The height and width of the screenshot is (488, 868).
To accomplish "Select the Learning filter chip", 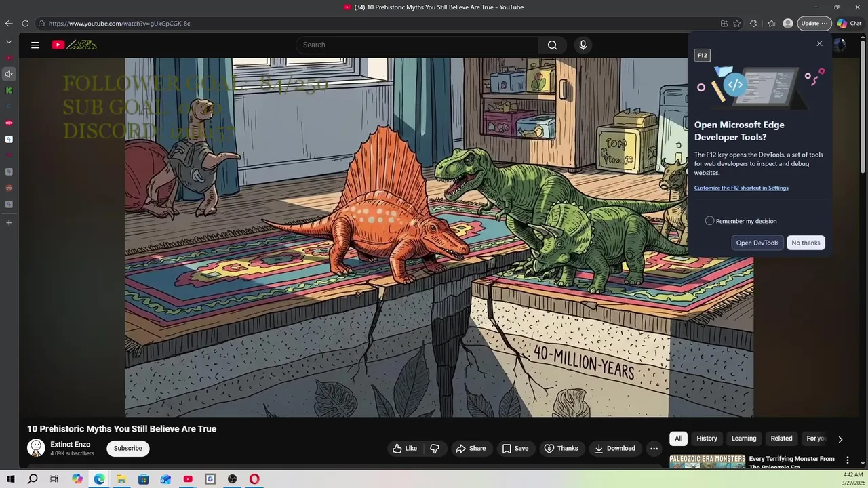I will point(744,439).
